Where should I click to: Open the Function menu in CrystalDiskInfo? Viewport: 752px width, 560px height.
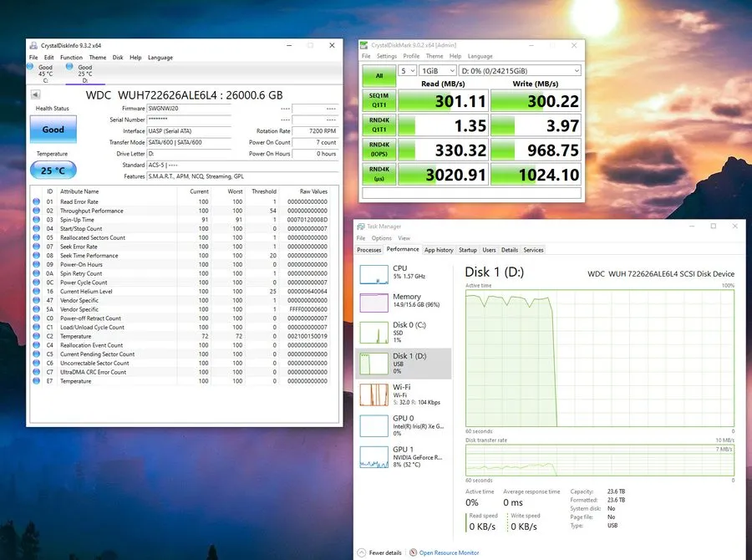(71, 57)
